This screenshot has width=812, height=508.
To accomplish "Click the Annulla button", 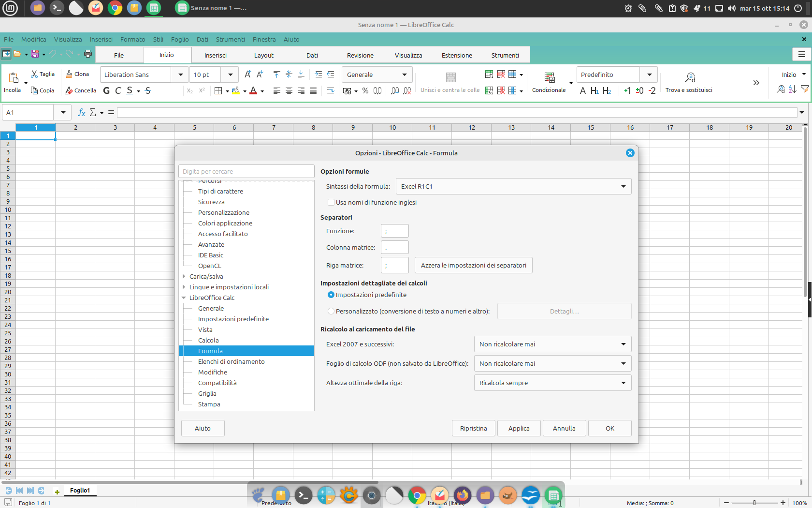I will click(564, 428).
